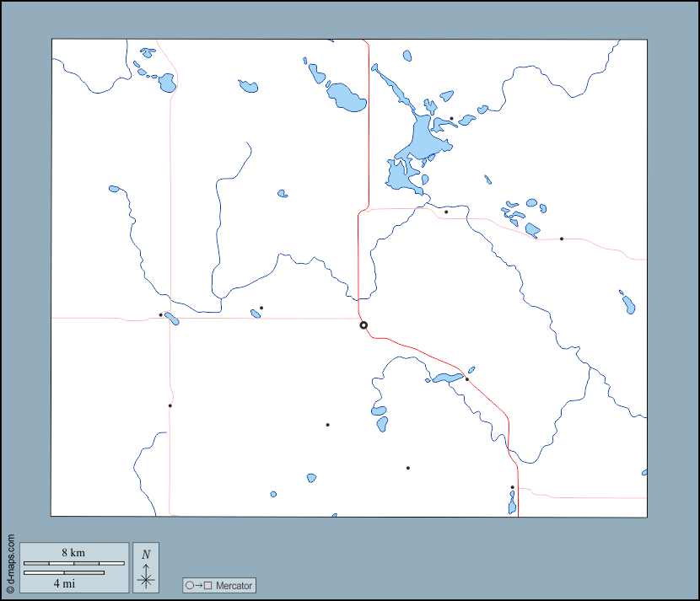700x601 pixels.
Task: Select the narrow lake at the southern map edge
Action: tap(512, 504)
